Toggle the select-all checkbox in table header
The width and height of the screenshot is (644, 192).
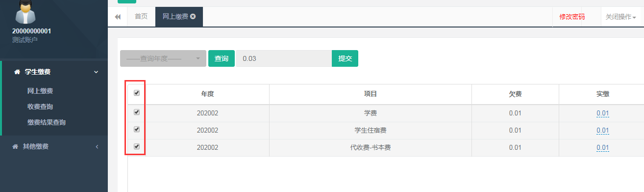[137, 93]
